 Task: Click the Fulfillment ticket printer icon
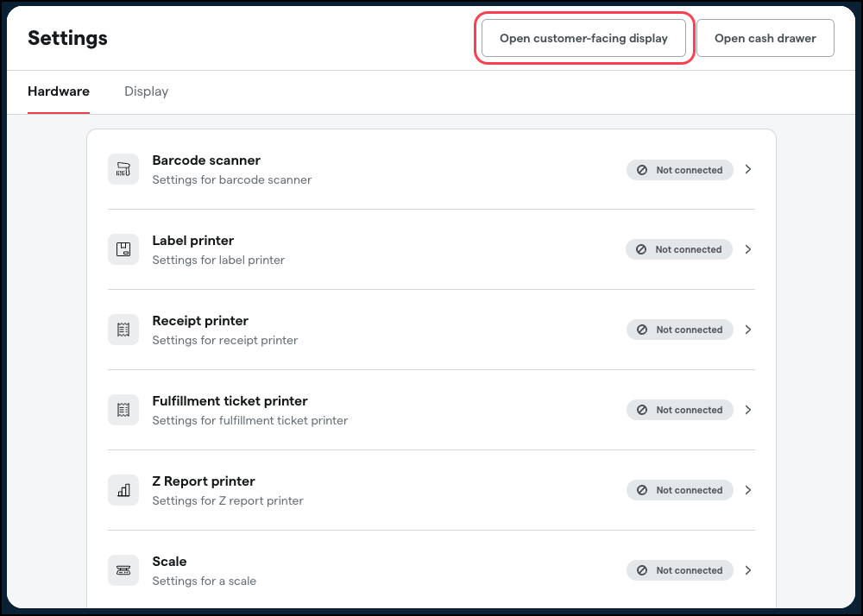coord(123,410)
